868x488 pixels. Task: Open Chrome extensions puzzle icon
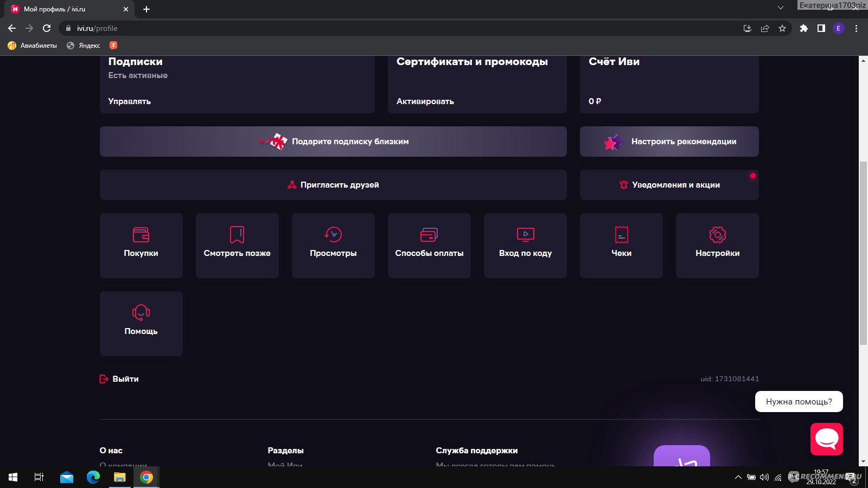pyautogui.click(x=804, y=28)
